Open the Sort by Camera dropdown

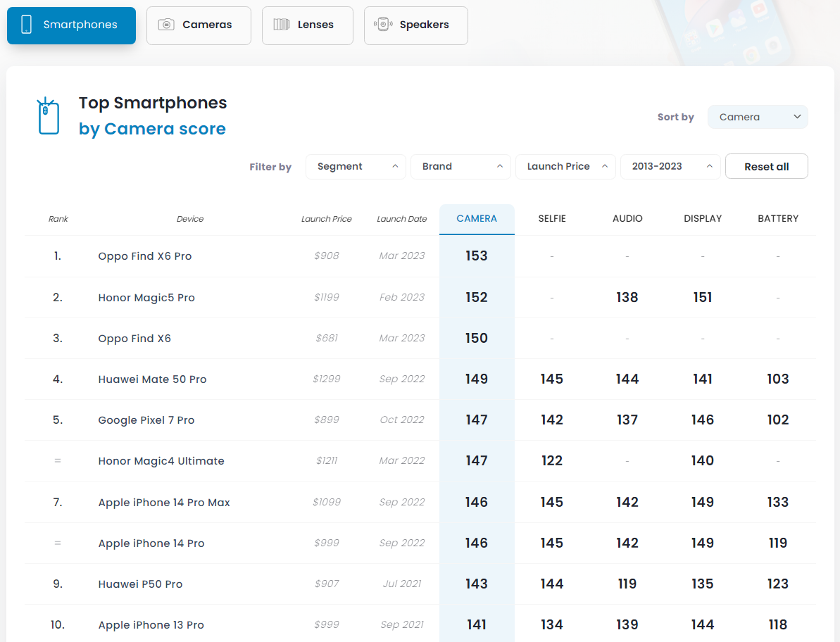(x=758, y=117)
